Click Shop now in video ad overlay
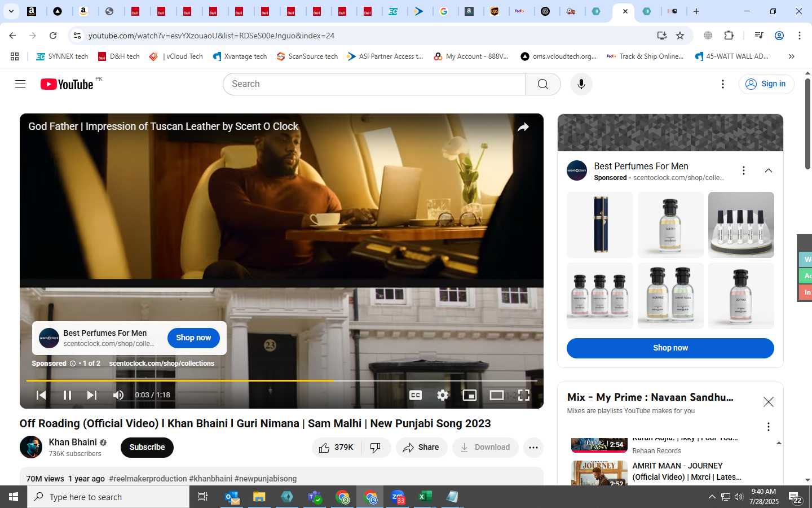The width and height of the screenshot is (812, 508). 193,338
